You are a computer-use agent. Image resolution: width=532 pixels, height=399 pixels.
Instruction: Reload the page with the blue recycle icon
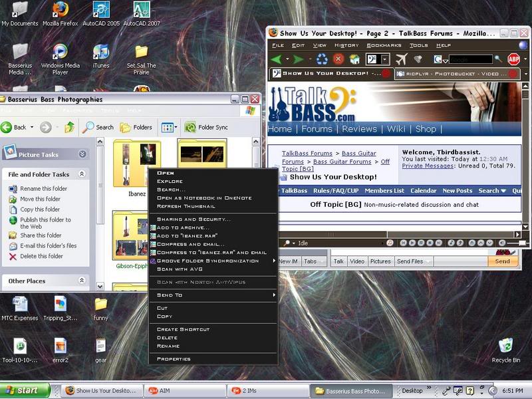pos(322,59)
